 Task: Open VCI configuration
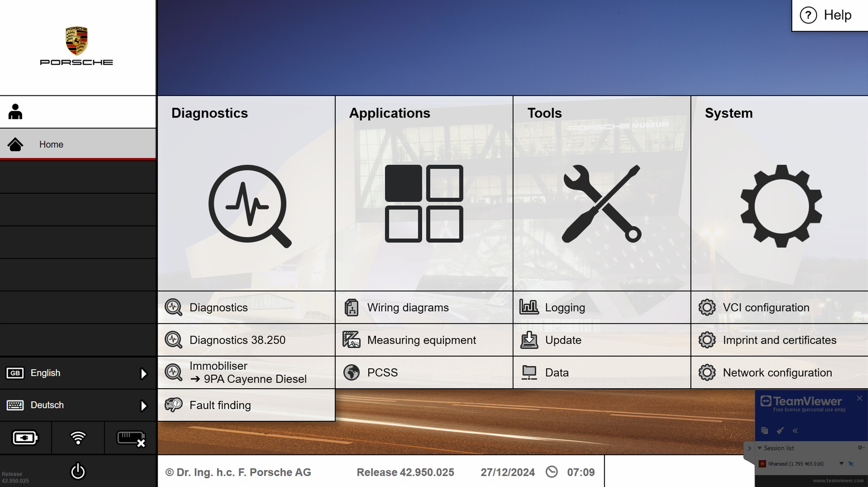[779, 307]
